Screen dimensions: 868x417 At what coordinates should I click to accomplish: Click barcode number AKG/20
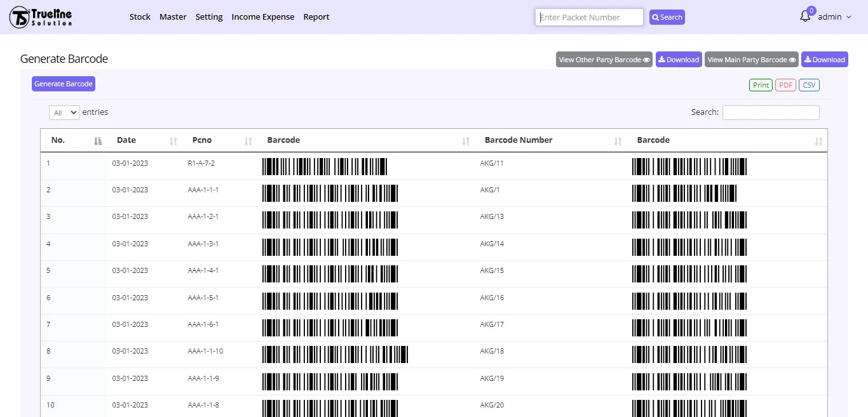click(x=492, y=405)
